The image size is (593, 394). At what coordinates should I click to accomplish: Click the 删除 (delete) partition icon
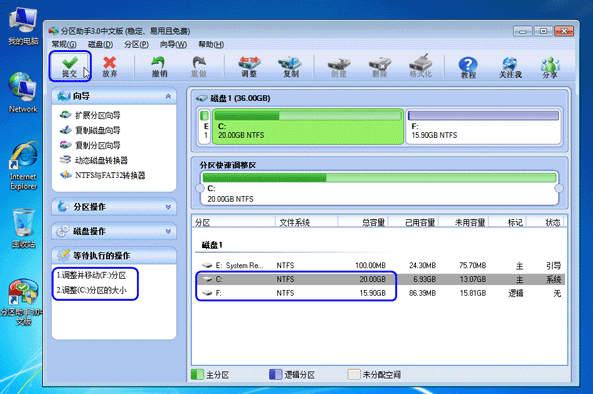[379, 67]
